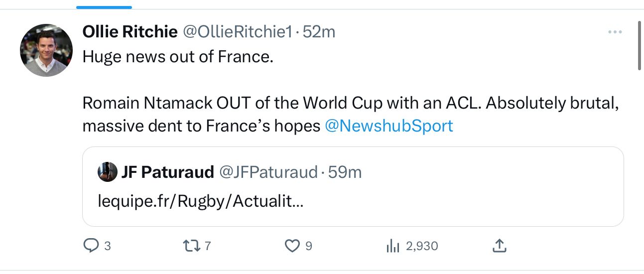The width and height of the screenshot is (644, 274).
Task: Select the blue-underlined active tab at top
Action: tap(104, 7)
